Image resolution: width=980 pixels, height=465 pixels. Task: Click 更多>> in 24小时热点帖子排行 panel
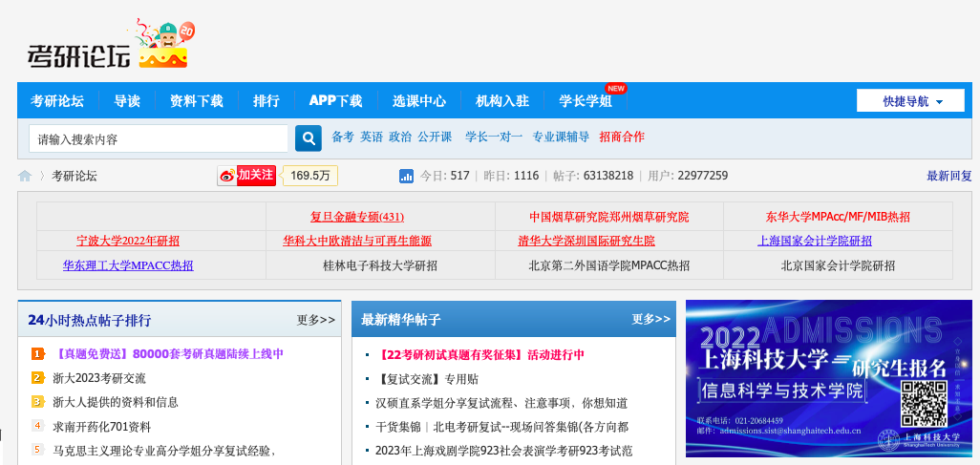point(315,320)
